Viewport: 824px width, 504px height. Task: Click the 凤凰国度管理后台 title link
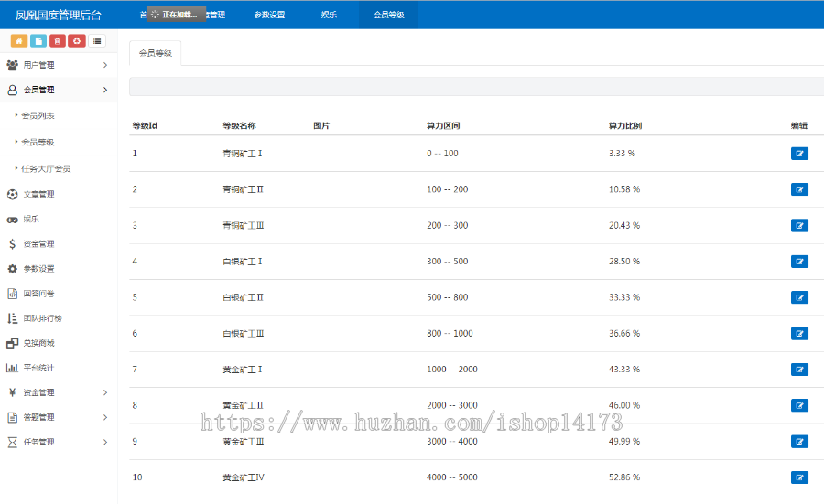59,16
